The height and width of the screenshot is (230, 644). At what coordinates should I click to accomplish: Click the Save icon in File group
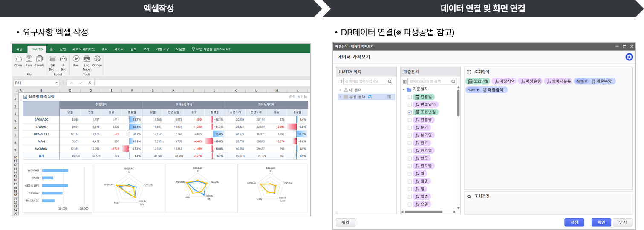point(29,59)
